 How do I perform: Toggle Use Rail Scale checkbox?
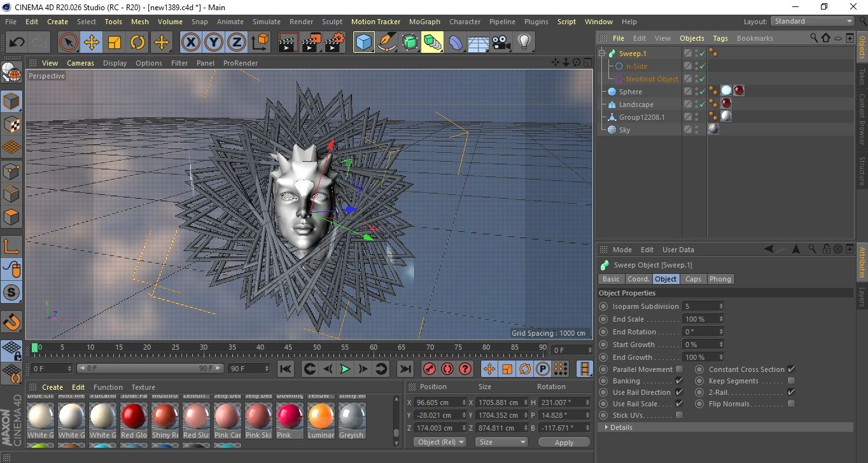[679, 404]
